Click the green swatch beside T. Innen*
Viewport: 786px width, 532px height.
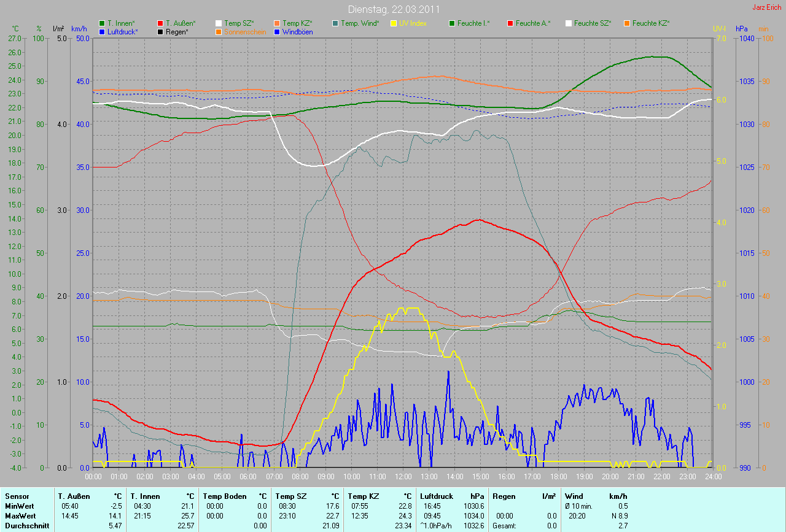[102, 23]
